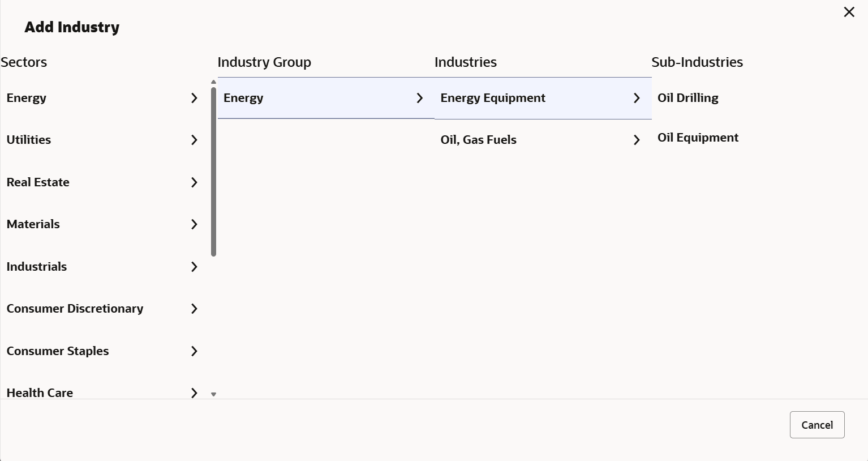Select Oil Drilling sub-industry
Viewport: 868px width, 461px height.
tap(687, 98)
